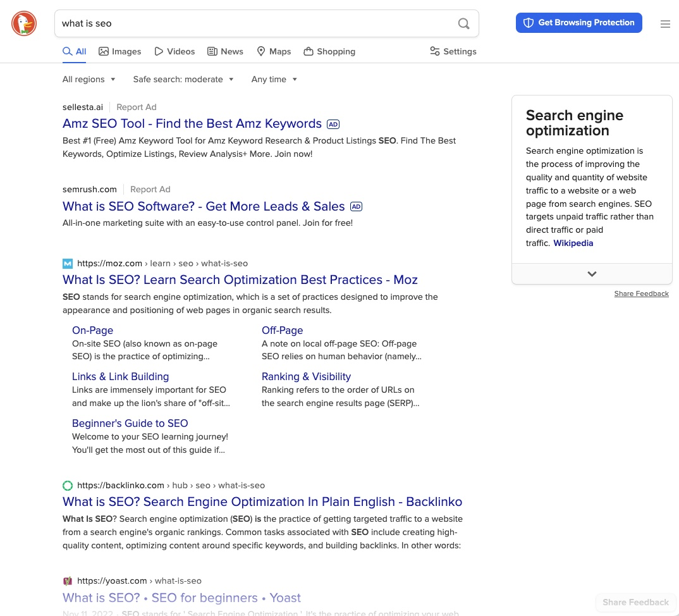Switch to the Videos tab
Image resolution: width=679 pixels, height=616 pixels.
click(174, 52)
